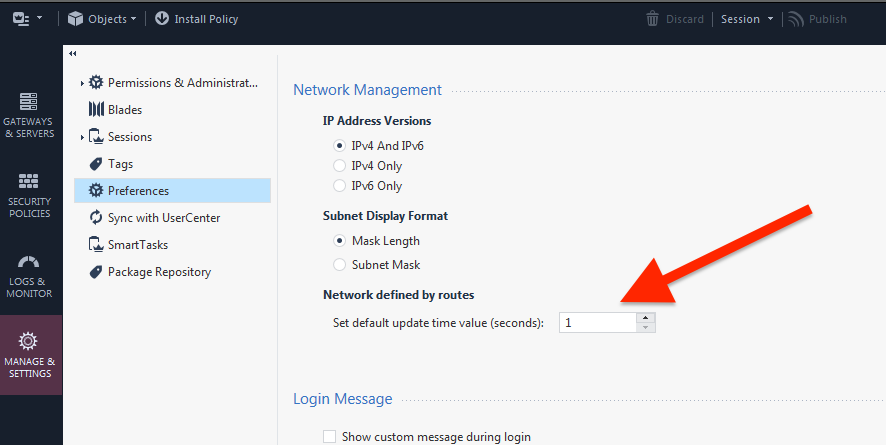886x445 pixels.
Task: Click the Blades icon
Action: tap(97, 110)
